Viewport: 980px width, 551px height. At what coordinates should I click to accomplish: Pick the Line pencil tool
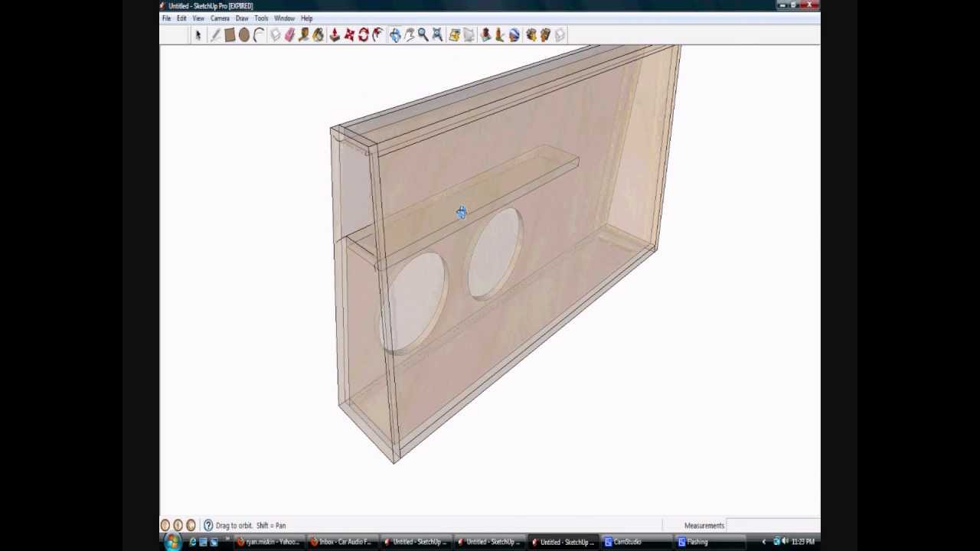[215, 35]
